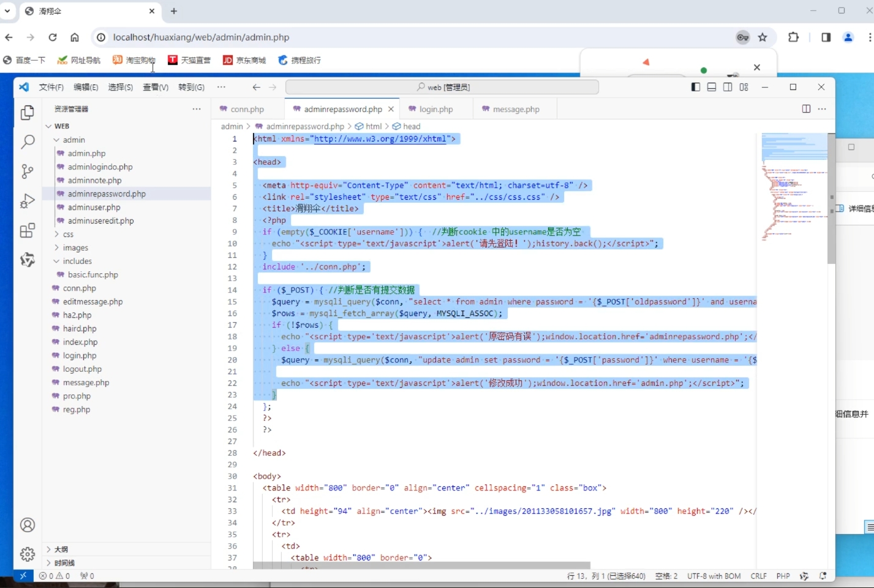Image resolution: width=874 pixels, height=588 pixels.
Task: Click the Baidu bookmark in bookmarks bar
Action: [x=24, y=60]
